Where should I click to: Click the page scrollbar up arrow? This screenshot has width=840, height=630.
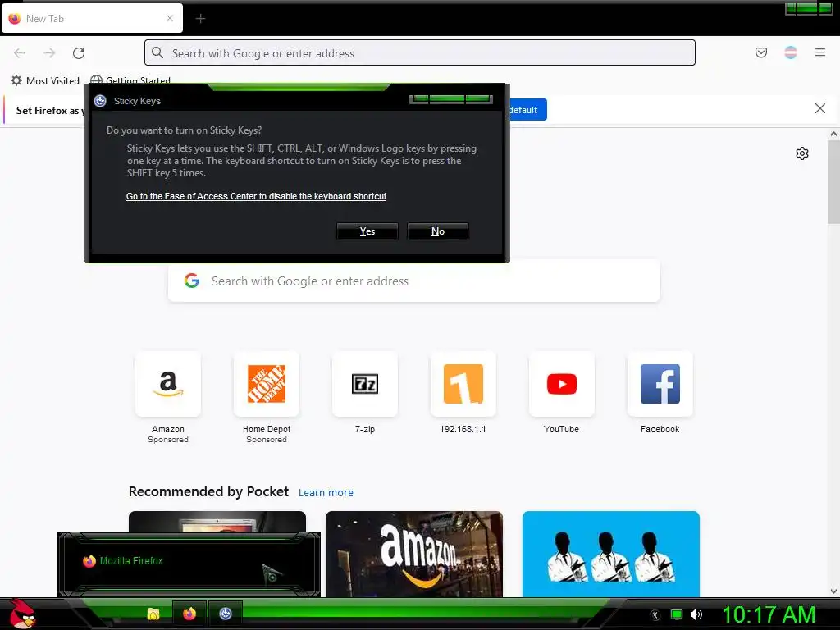(833, 134)
